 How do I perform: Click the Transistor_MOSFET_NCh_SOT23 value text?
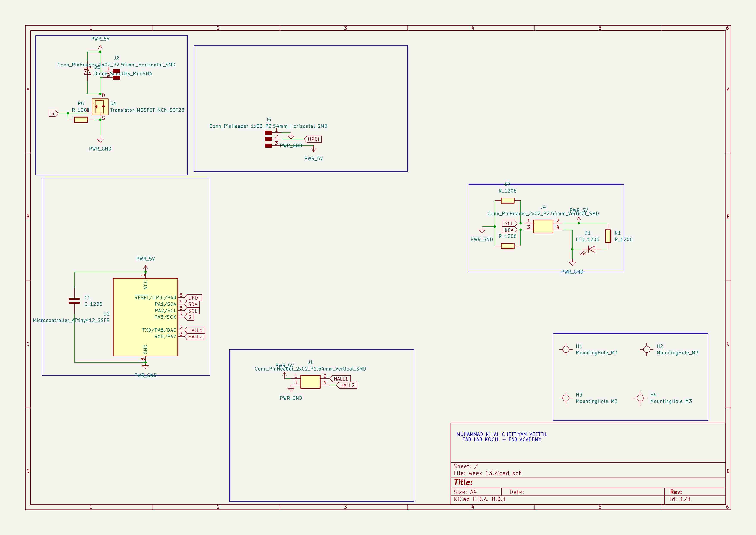[147, 110]
